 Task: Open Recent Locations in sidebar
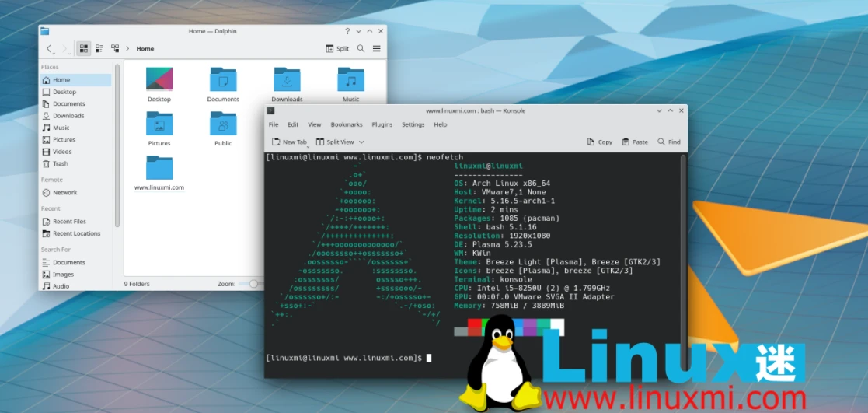click(76, 233)
